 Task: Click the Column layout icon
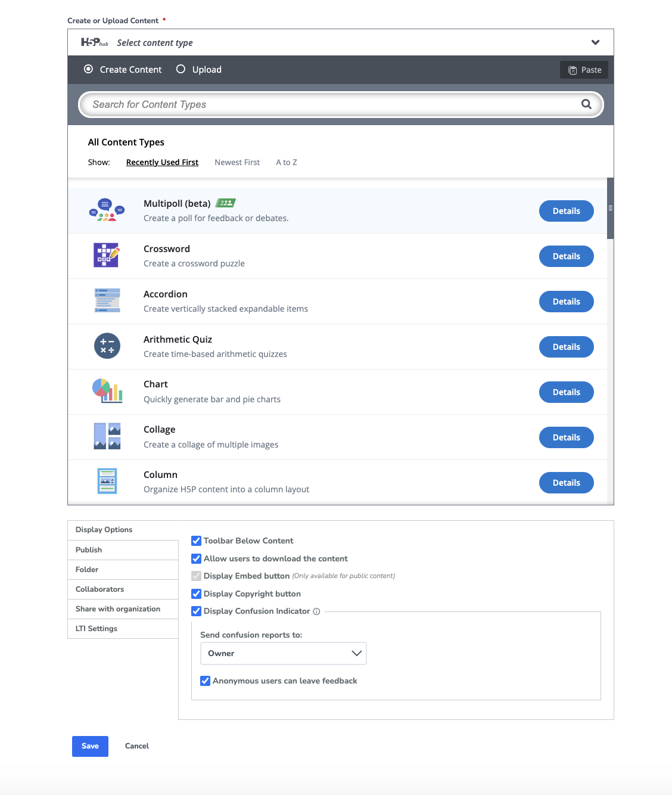[x=107, y=482]
